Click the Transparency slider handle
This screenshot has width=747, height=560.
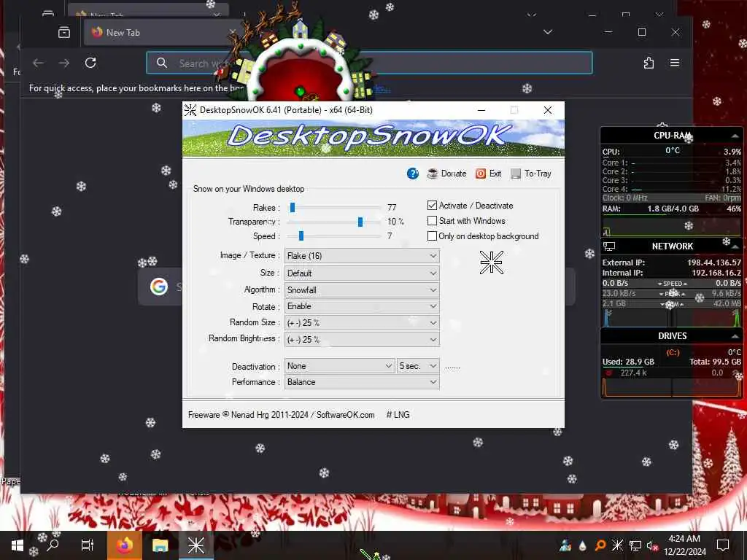pyautogui.click(x=360, y=222)
